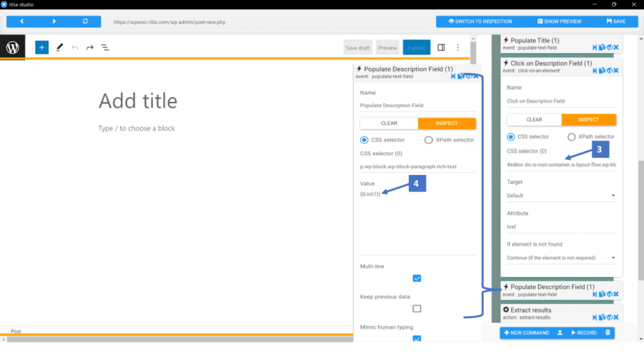Toggle the settings sidebar panel icon
Viewport: 644px width, 352px height.
tap(441, 48)
